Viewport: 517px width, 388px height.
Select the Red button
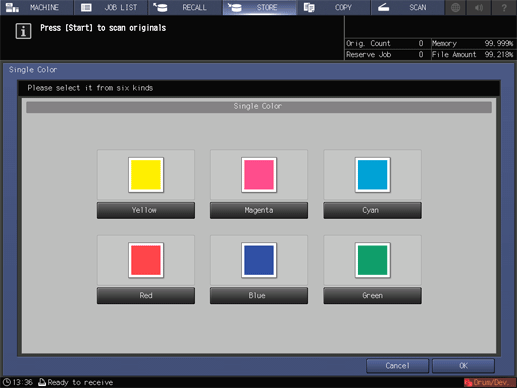click(x=146, y=296)
